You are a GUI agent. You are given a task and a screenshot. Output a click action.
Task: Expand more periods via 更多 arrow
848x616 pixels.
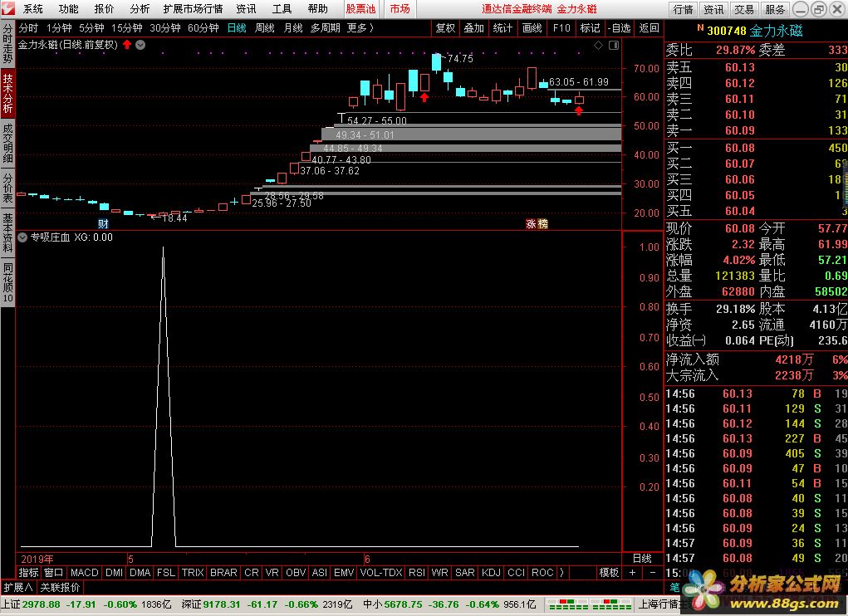[x=360, y=27]
